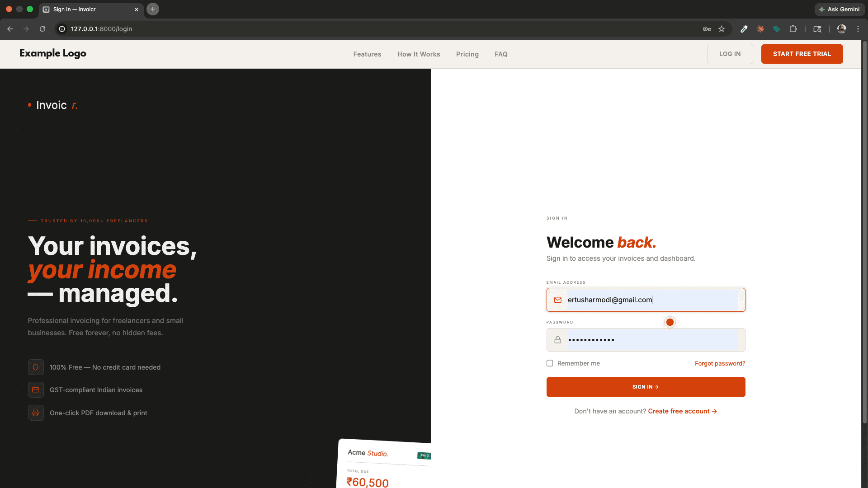Viewport: 868px width, 488px height.
Task: Click the LOG IN button
Action: pos(730,54)
